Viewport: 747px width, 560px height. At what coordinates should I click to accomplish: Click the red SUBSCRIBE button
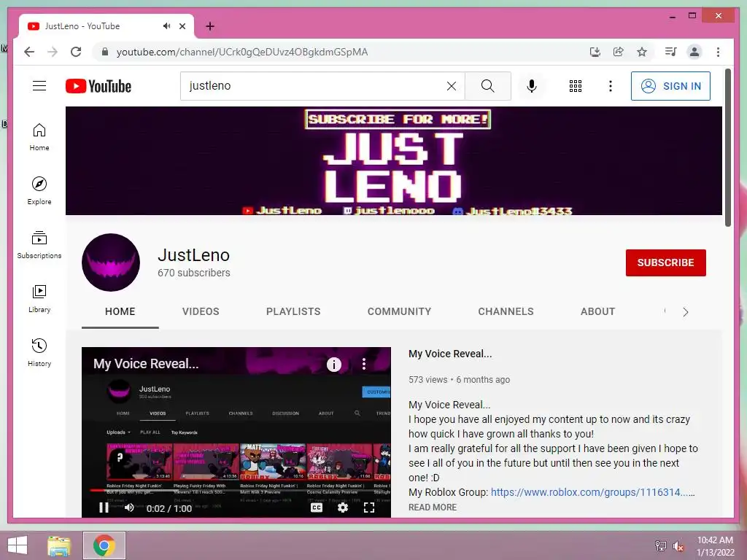click(665, 262)
